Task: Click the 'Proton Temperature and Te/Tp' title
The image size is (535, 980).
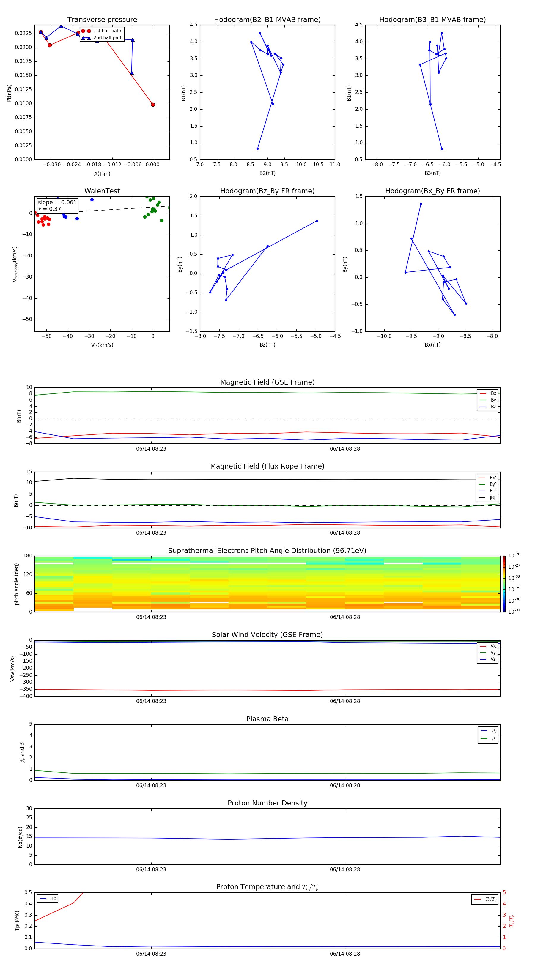Action: coord(267,887)
